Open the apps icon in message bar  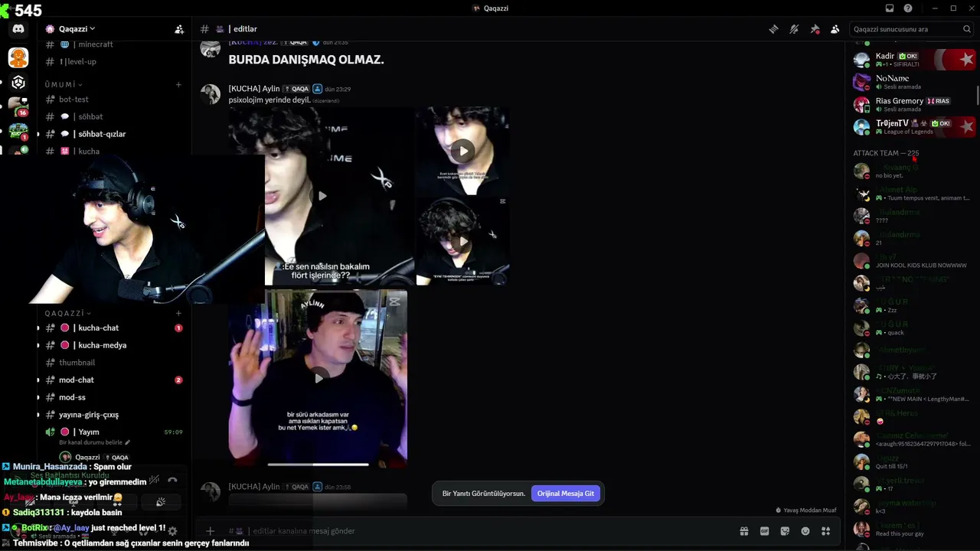(x=825, y=531)
